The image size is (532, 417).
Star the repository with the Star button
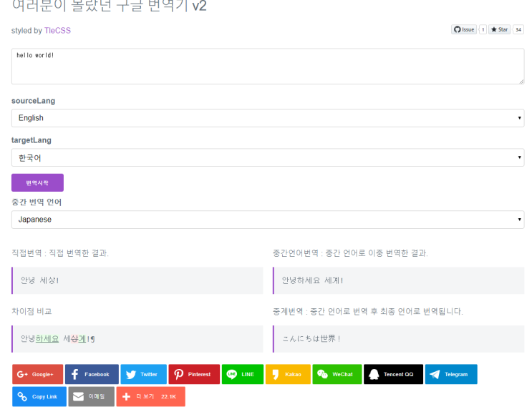pyautogui.click(x=500, y=29)
